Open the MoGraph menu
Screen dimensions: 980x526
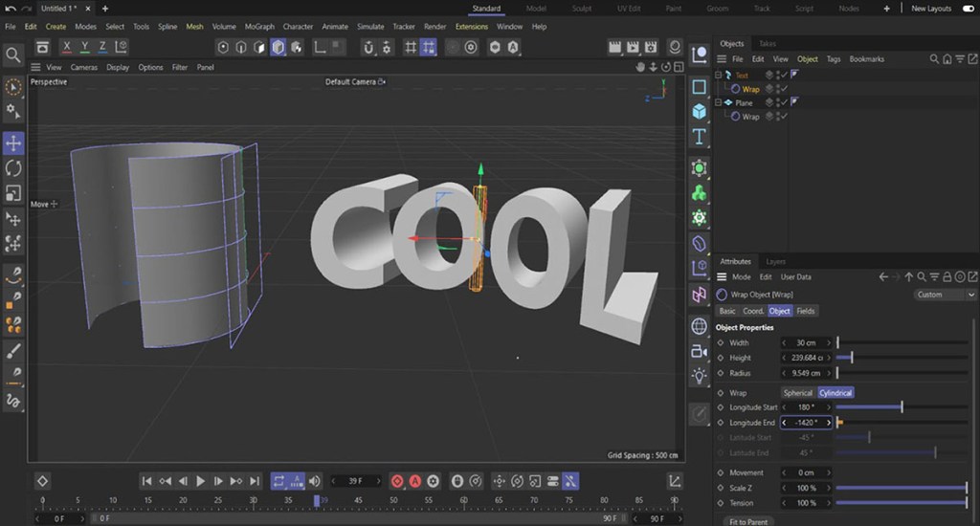(259, 27)
